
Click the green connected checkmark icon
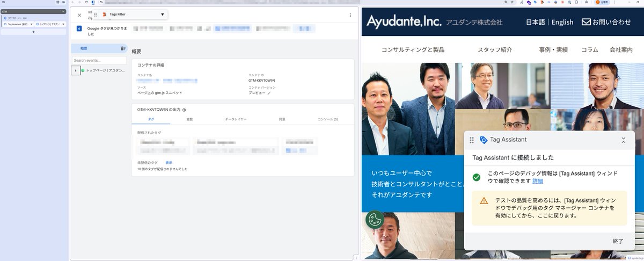click(x=476, y=177)
